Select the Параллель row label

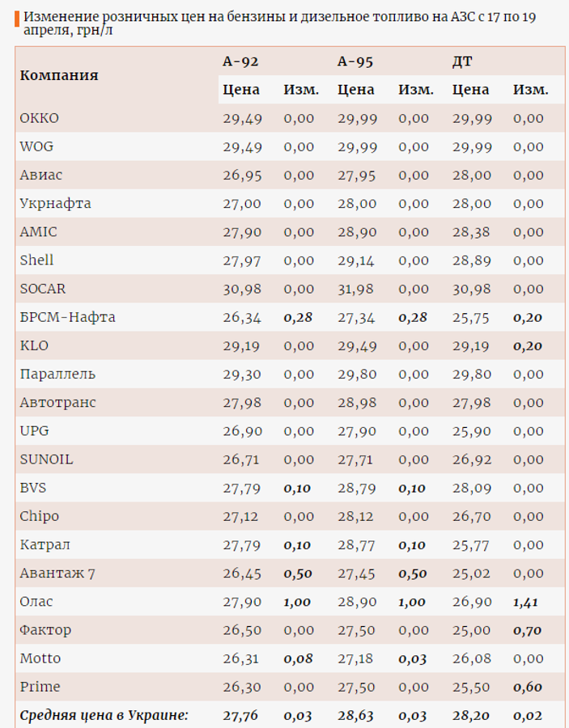point(57,374)
